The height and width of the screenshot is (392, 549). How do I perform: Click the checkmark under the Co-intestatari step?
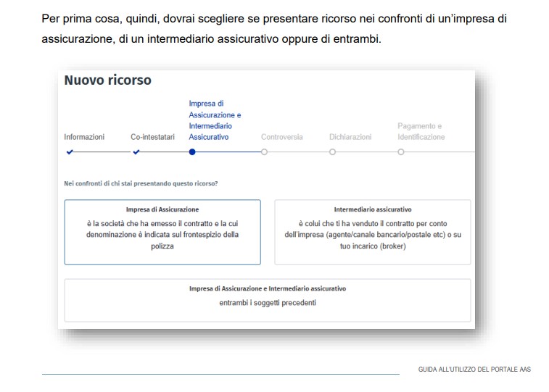coord(136,152)
